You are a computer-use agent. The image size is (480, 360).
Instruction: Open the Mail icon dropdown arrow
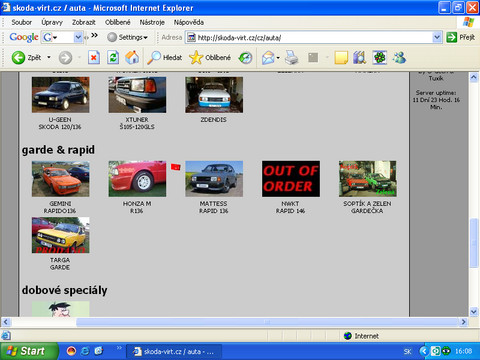pos(278,58)
